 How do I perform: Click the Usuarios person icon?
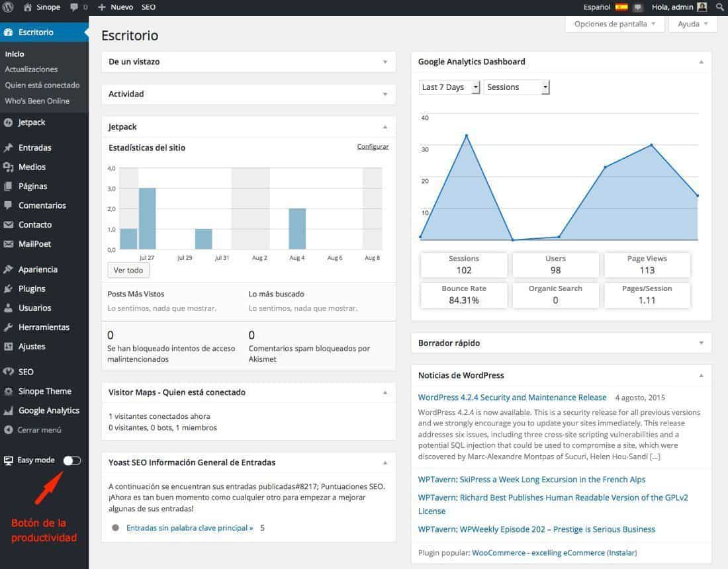click(x=8, y=308)
